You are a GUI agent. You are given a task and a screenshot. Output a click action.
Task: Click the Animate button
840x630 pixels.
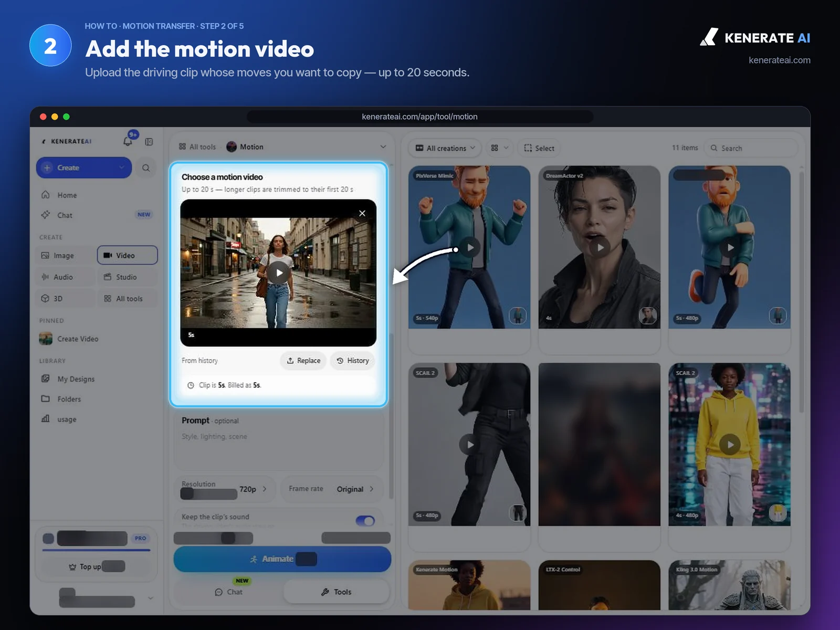282,559
